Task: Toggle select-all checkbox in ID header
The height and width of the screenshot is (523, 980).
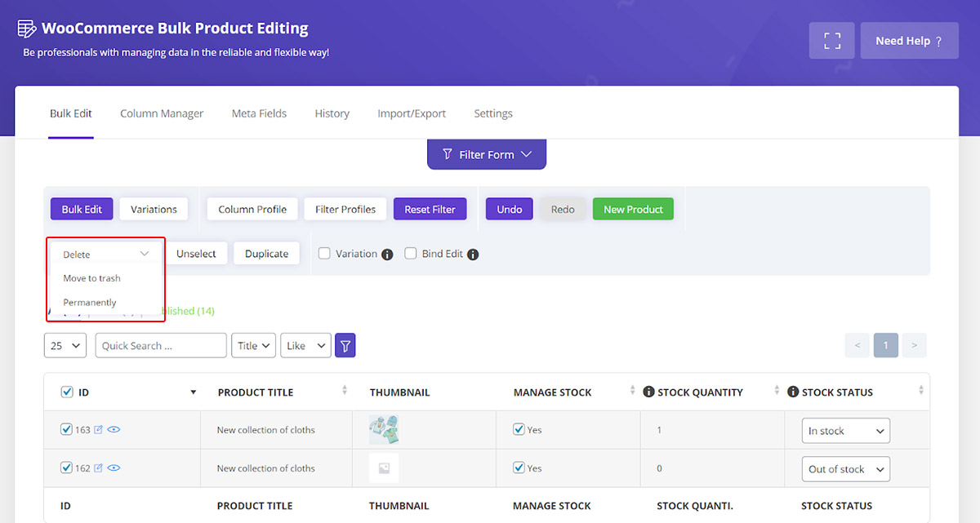Action: [x=67, y=392]
